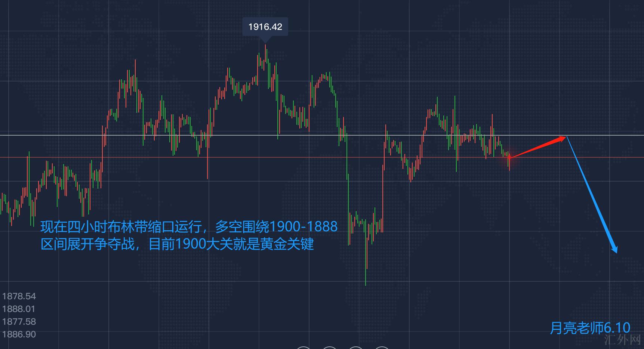Click the annotation line starting with 现在四小时布林带
Screen dimensions: 644x349
189,227
